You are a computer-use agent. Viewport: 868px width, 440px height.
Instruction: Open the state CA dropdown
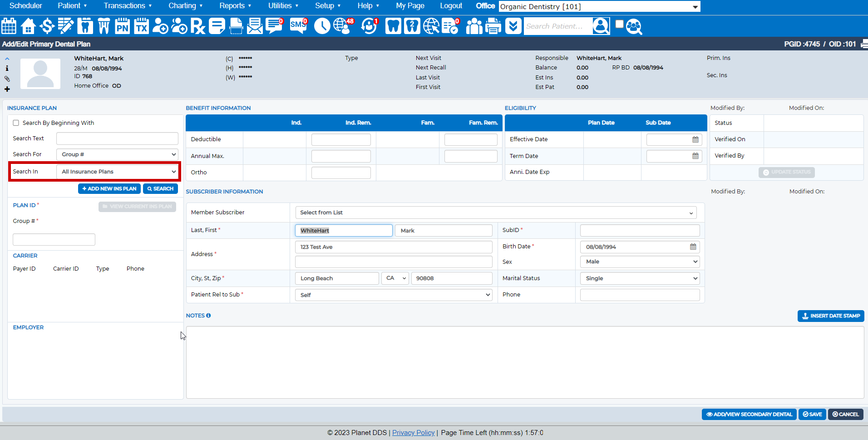pyautogui.click(x=395, y=278)
